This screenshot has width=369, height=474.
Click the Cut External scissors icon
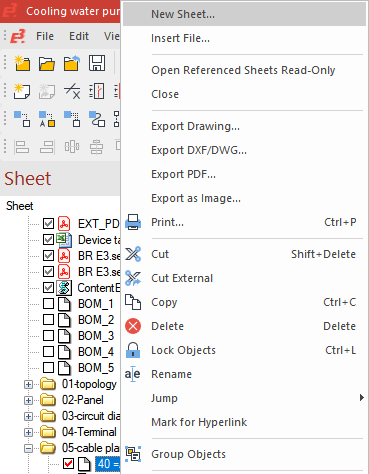click(x=133, y=278)
